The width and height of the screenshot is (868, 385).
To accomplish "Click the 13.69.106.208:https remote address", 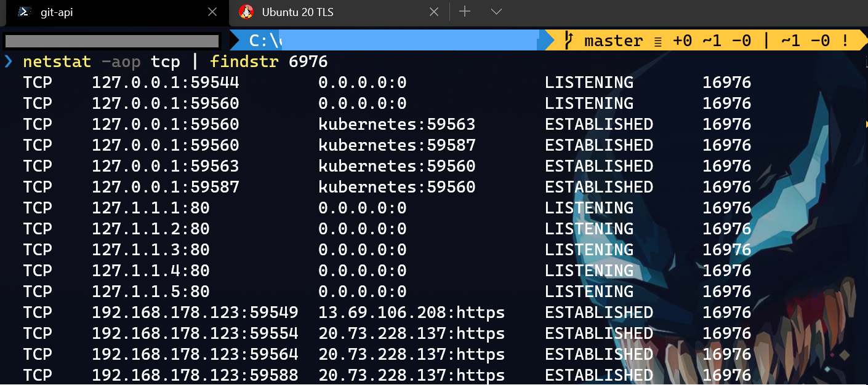I will coord(411,312).
